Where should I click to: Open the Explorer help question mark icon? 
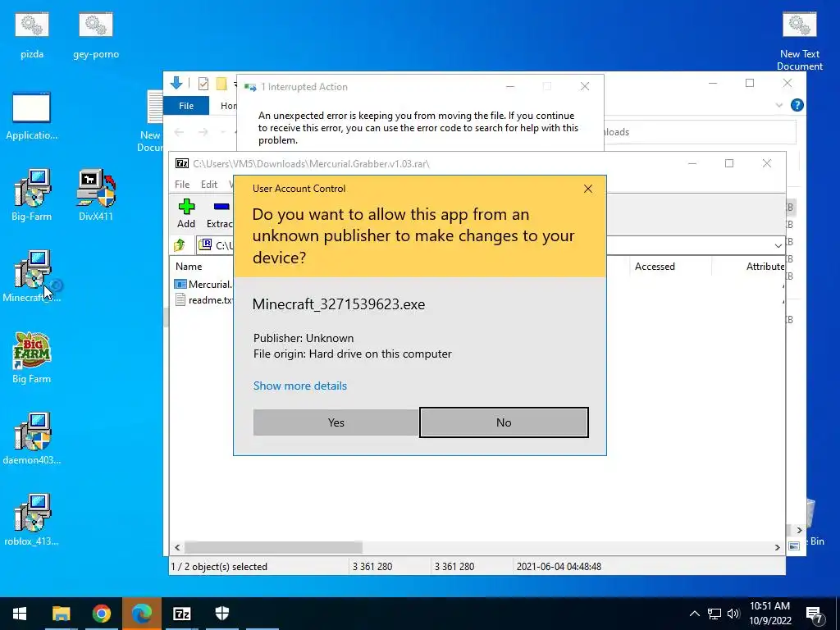797,105
